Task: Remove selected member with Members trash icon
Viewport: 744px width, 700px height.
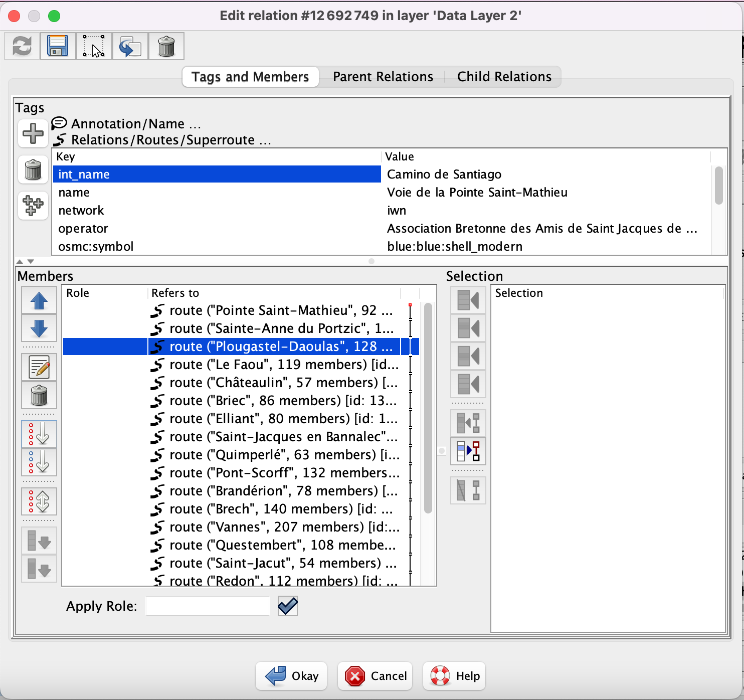Action: pyautogui.click(x=39, y=396)
